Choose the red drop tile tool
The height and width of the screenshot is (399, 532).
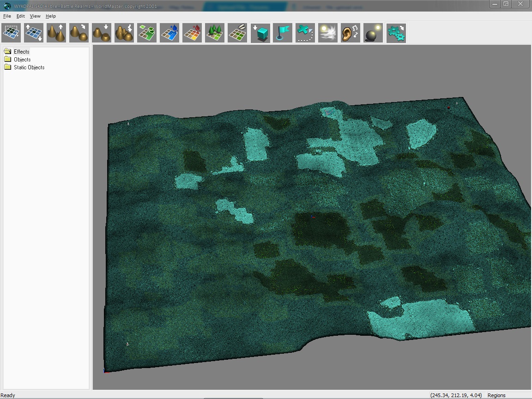(x=192, y=33)
